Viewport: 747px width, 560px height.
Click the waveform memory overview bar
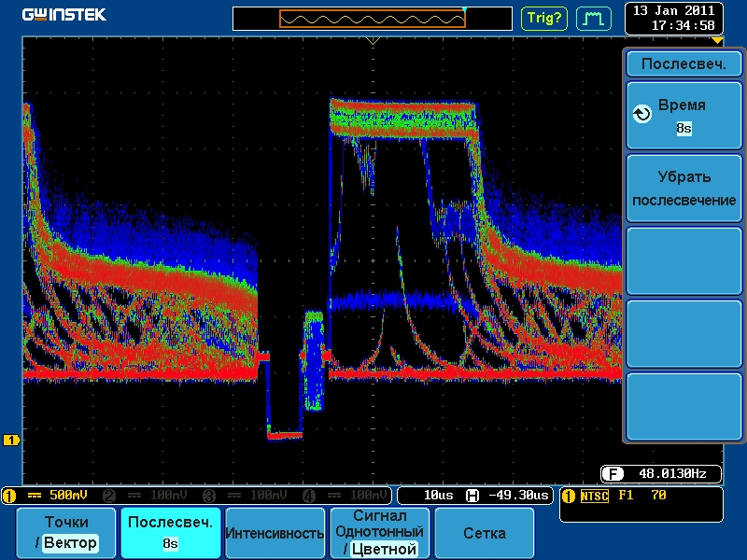(x=372, y=19)
